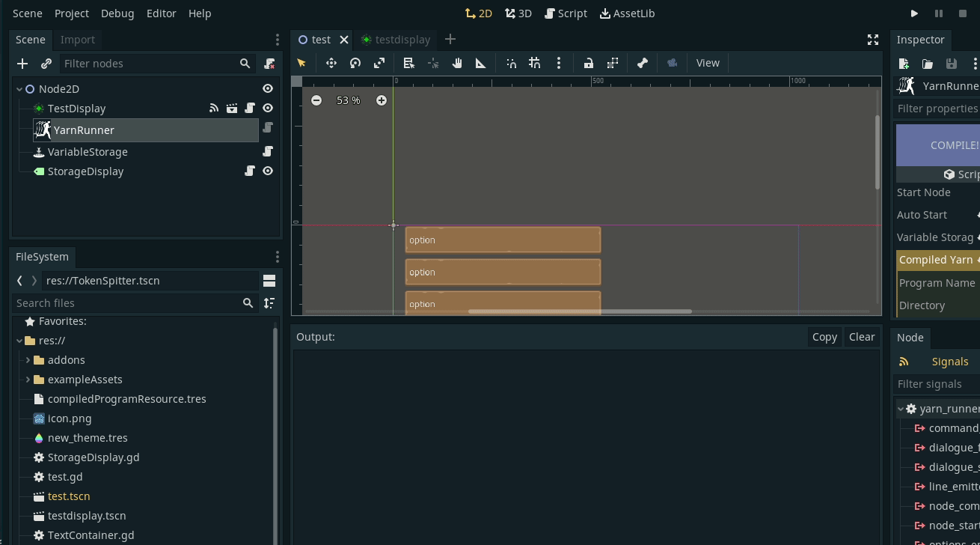Select the Rotate Mode tool
The image size is (980, 545).
pos(355,64)
